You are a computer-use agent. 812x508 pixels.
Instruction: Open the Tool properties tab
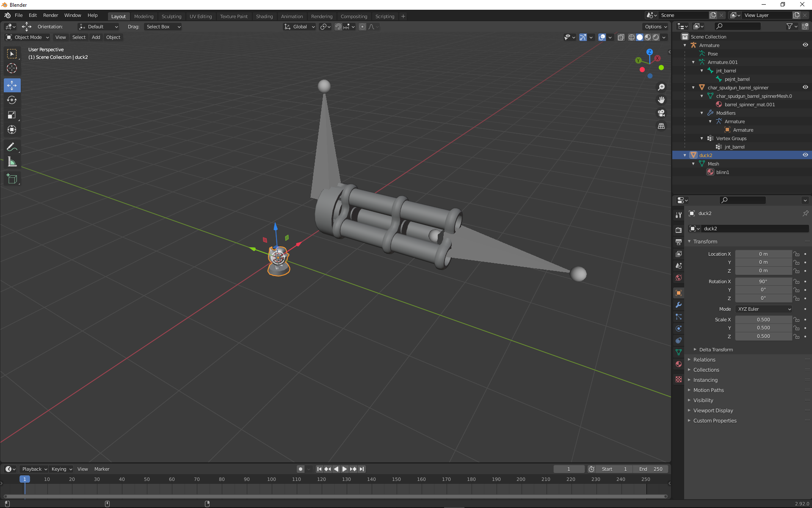[x=679, y=215]
